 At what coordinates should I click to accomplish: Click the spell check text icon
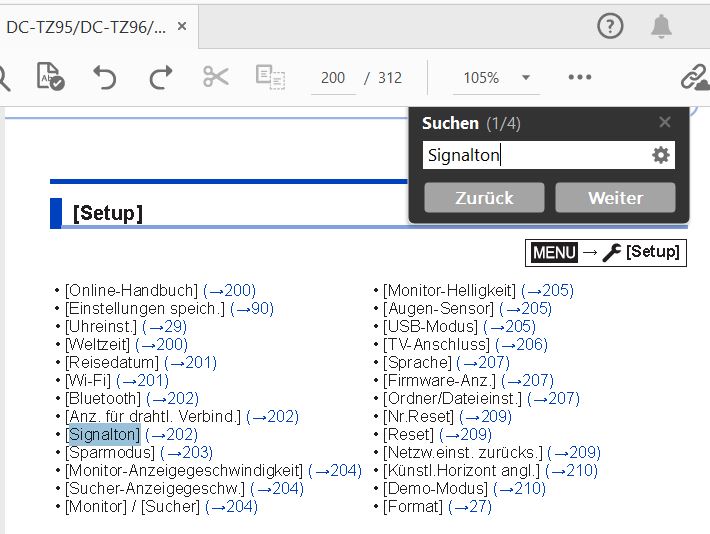tap(50, 78)
